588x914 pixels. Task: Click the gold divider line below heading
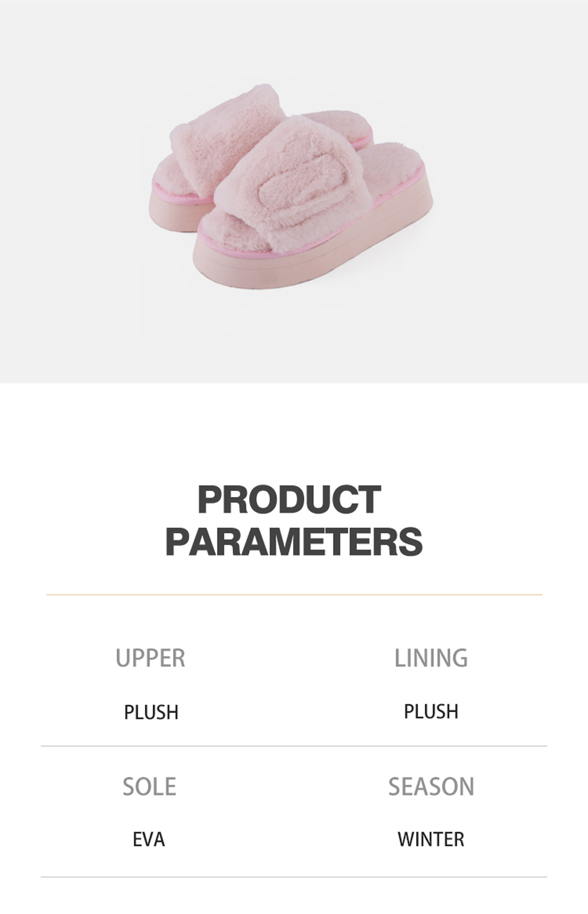click(294, 595)
